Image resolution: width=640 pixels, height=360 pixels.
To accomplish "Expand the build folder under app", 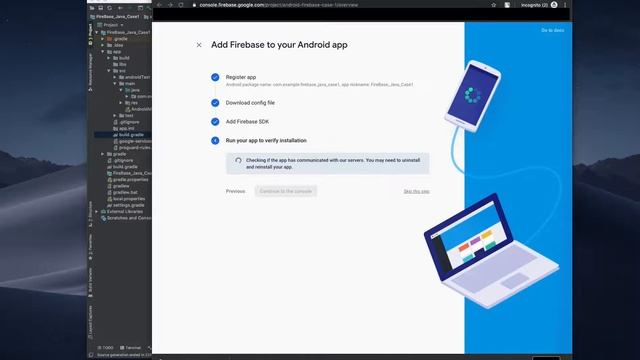I will click(109, 58).
